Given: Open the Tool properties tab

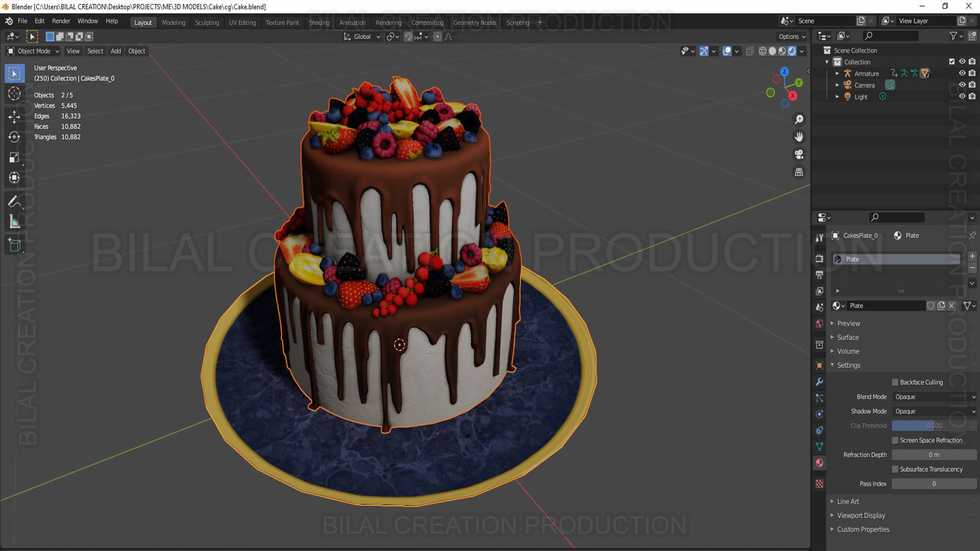Looking at the screenshot, I should coord(819,237).
